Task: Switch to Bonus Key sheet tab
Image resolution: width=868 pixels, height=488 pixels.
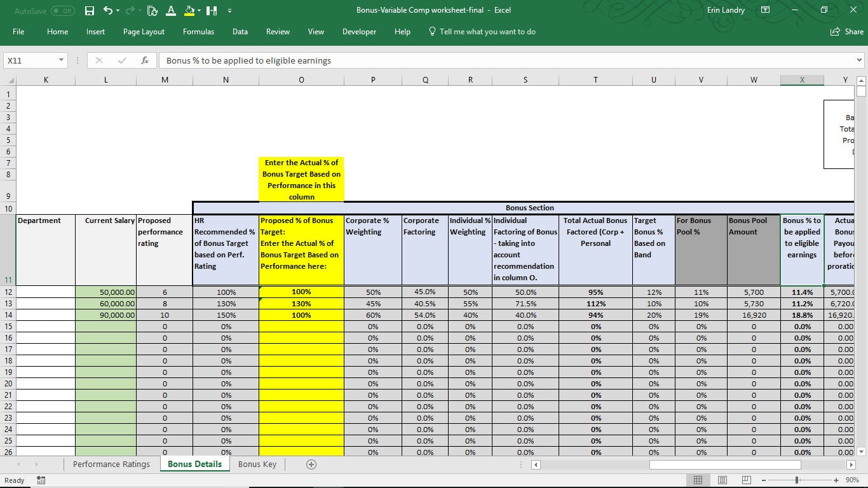Action: pos(257,464)
